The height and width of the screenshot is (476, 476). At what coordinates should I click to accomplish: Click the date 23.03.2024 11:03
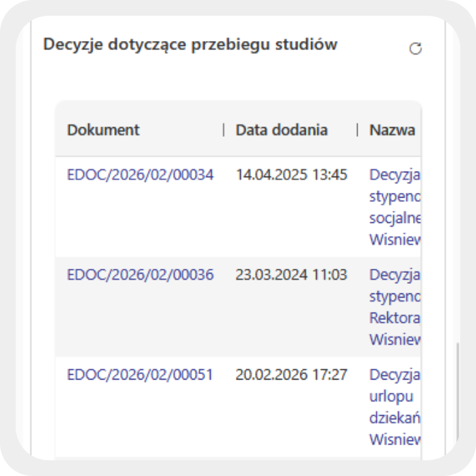(x=291, y=275)
